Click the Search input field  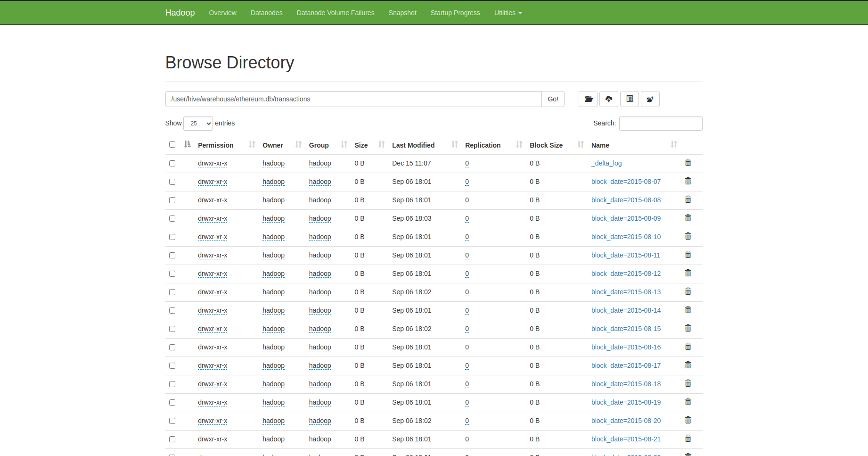(x=661, y=124)
